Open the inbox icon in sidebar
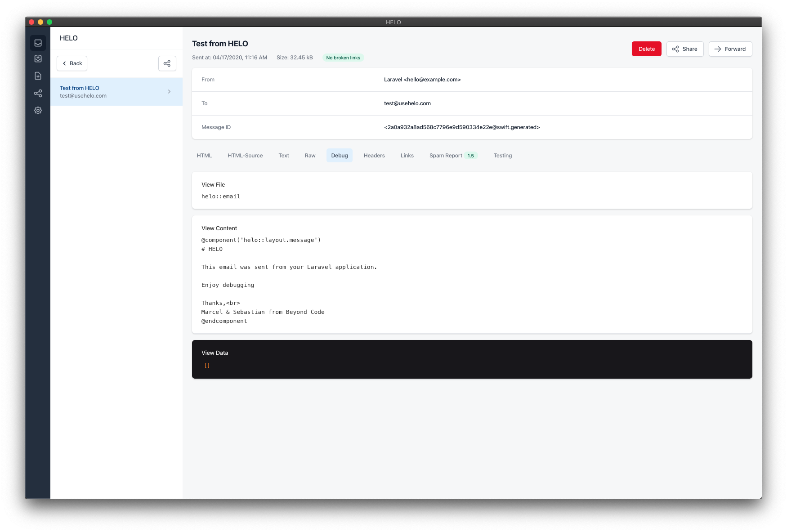The image size is (787, 532). pos(38,43)
